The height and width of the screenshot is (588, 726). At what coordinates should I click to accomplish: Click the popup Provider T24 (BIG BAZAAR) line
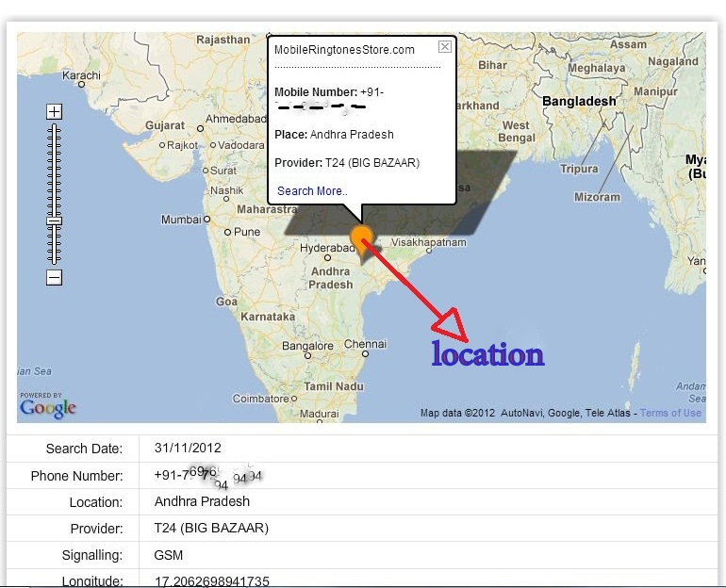pos(347,163)
